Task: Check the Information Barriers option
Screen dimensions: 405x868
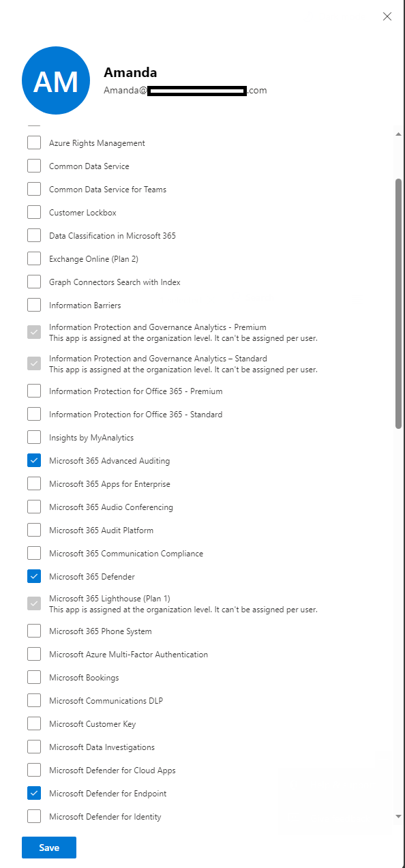Action: click(33, 304)
